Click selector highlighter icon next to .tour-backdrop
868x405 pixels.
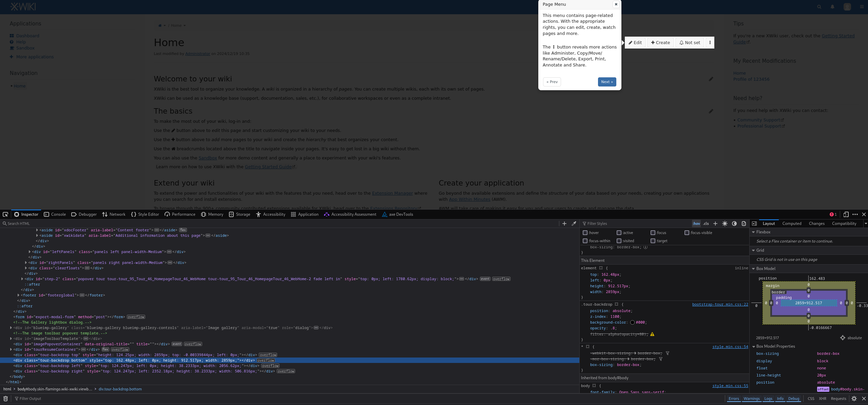pyautogui.click(x=617, y=304)
